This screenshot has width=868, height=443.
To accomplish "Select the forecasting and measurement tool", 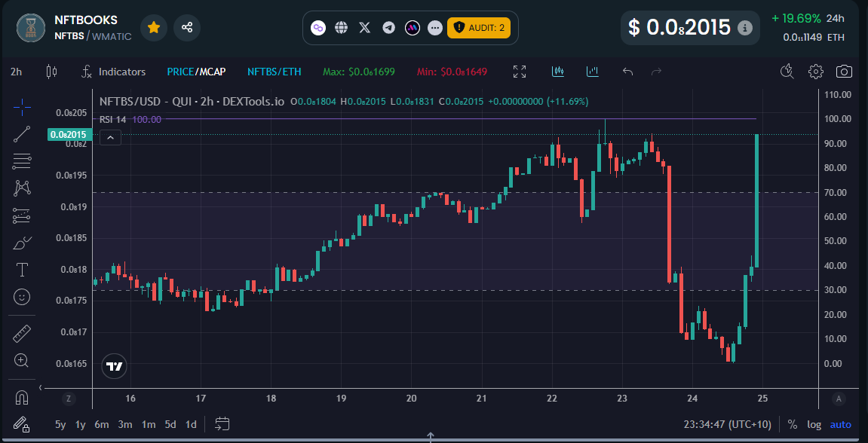I will point(22,215).
